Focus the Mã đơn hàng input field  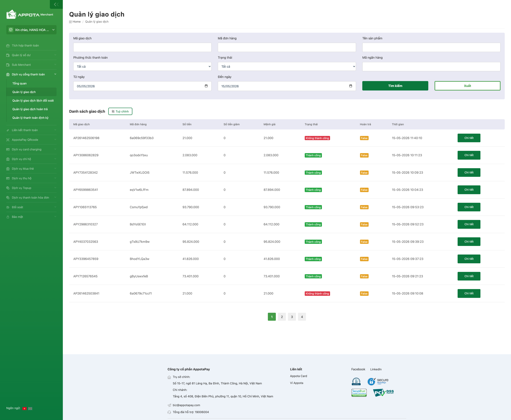(x=287, y=47)
